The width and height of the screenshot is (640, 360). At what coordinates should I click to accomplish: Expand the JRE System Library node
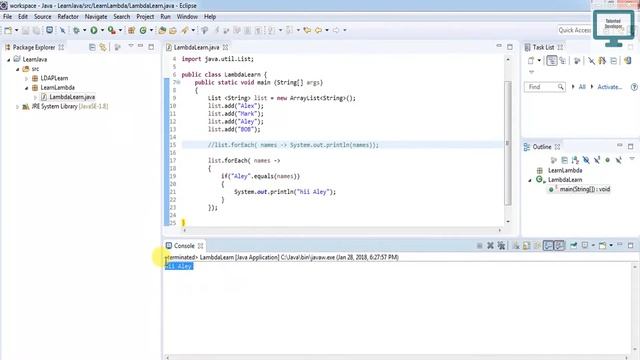click(18, 107)
